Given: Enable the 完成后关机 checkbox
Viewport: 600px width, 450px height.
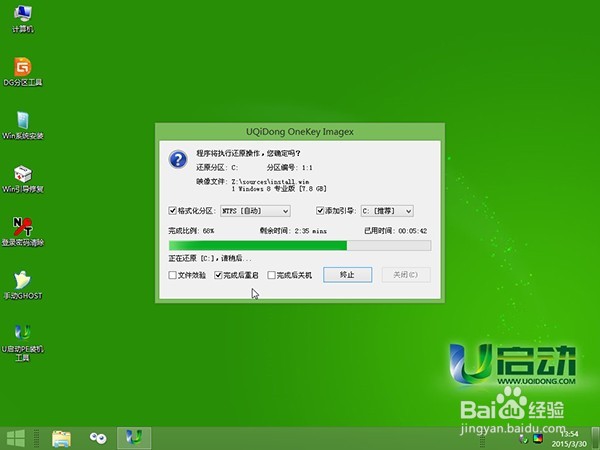Looking at the screenshot, I should click(x=271, y=275).
